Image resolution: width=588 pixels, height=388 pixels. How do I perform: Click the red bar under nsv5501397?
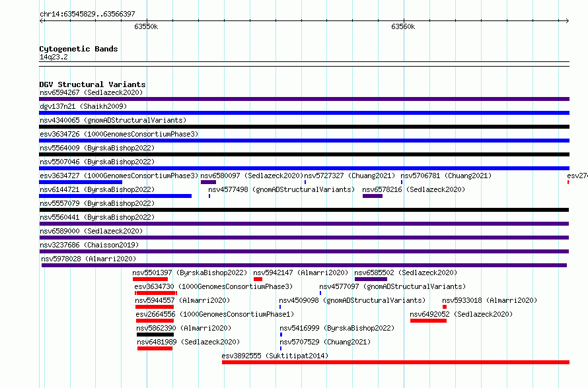150,279
